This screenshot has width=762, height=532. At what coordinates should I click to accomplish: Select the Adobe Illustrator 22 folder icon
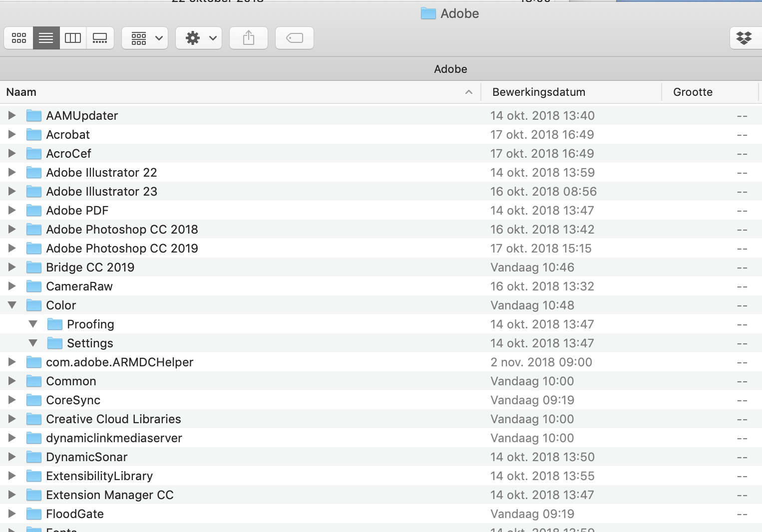click(x=34, y=172)
